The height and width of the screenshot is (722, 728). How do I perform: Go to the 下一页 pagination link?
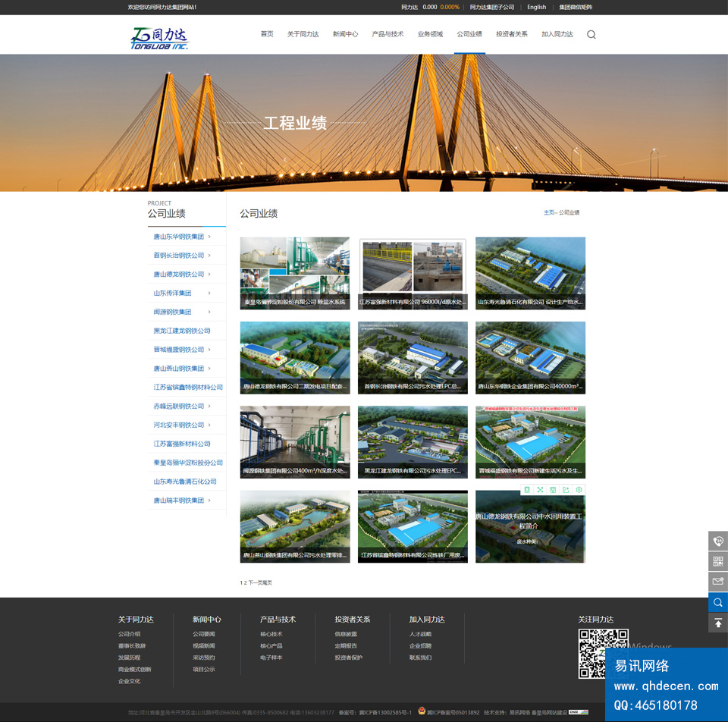[254, 582]
